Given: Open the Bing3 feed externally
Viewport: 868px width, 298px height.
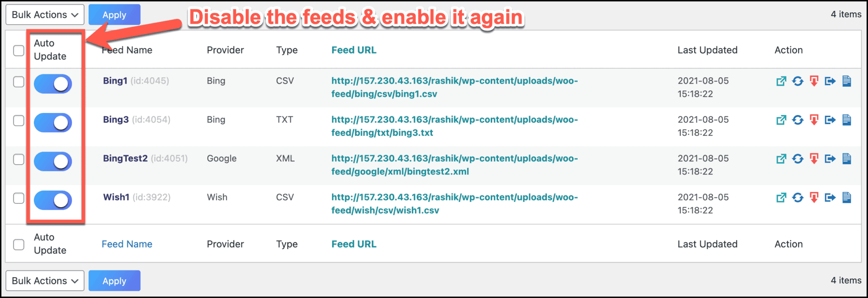Looking at the screenshot, I should click(781, 120).
